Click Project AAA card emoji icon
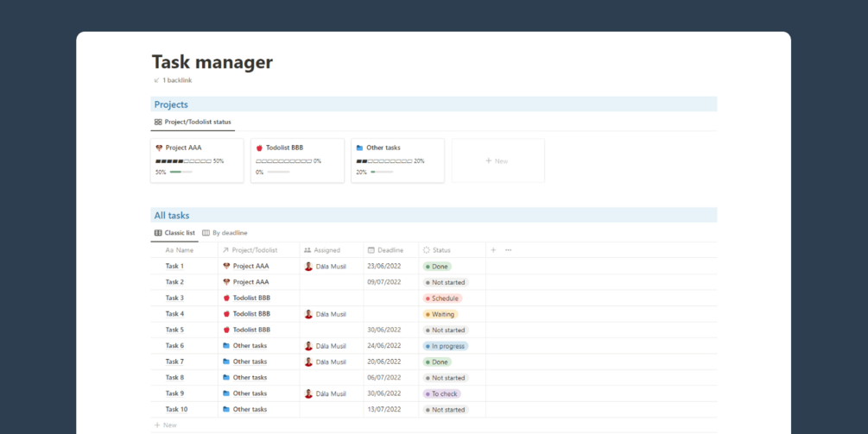The height and width of the screenshot is (434, 868). click(x=160, y=148)
